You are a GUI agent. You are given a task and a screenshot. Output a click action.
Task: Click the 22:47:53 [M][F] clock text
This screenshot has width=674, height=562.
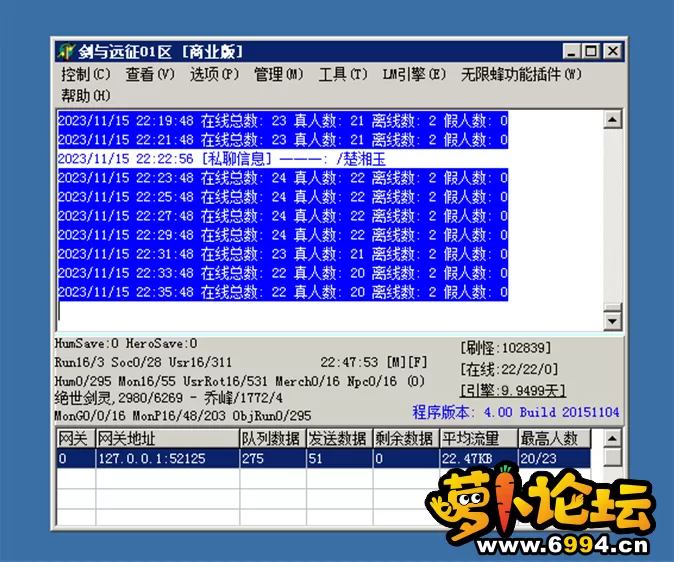pos(374,362)
